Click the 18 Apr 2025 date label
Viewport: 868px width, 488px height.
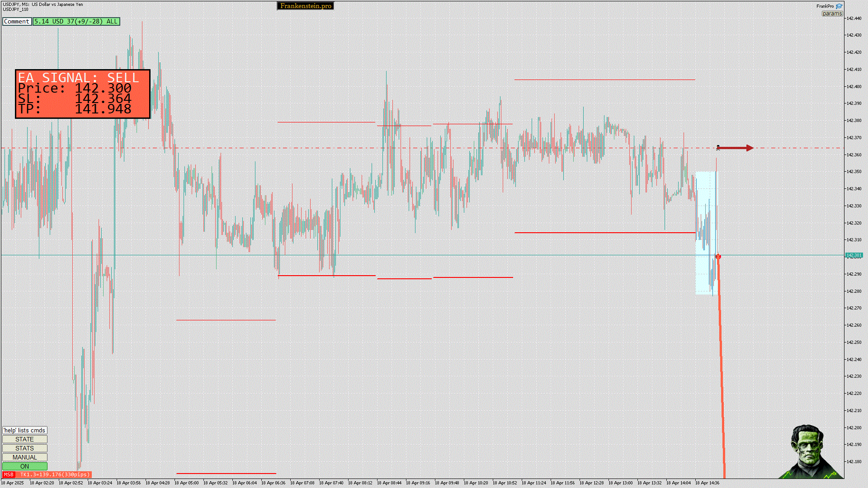(x=13, y=483)
